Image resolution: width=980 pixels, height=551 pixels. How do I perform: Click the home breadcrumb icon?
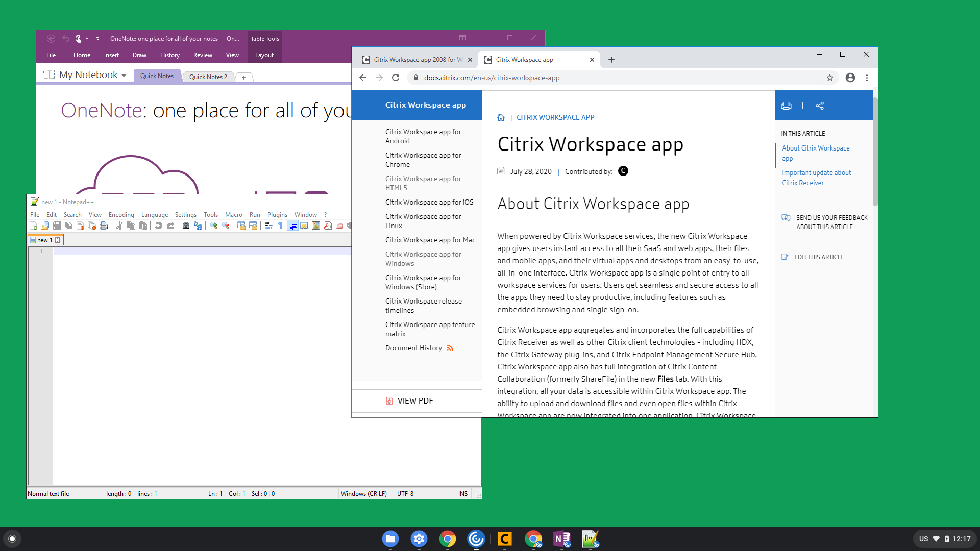501,117
